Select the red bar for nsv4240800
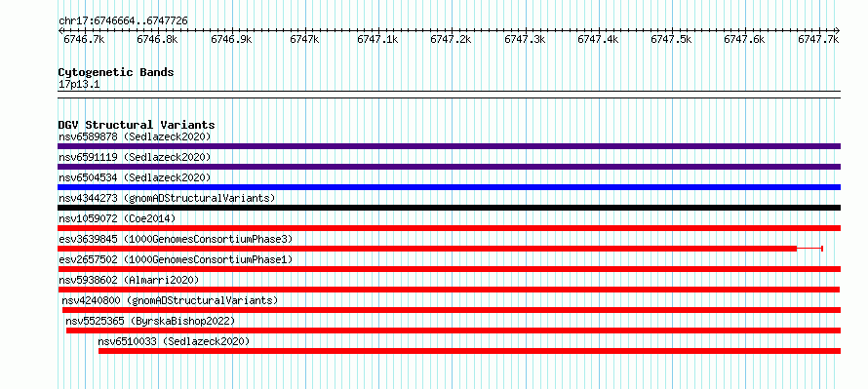The width and height of the screenshot is (868, 389). [452, 310]
